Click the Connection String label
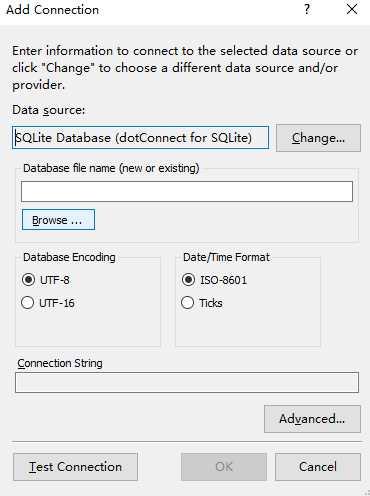This screenshot has width=370, height=496. tap(60, 363)
